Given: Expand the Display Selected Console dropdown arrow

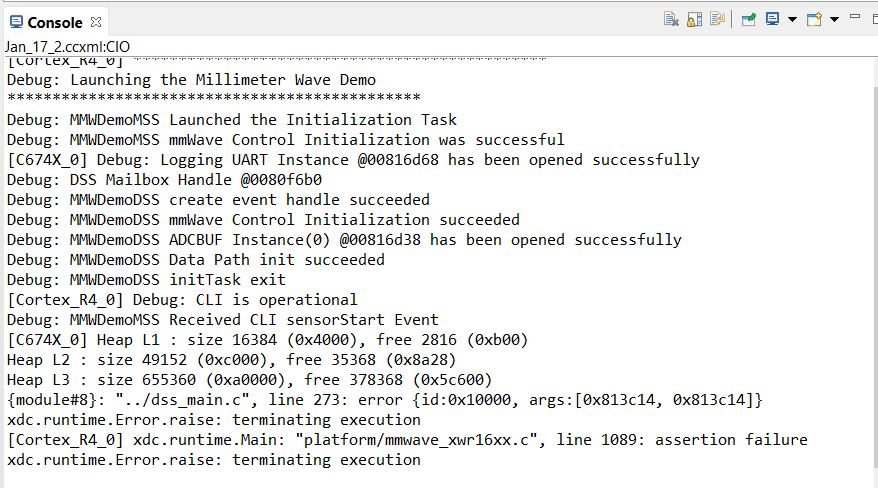Looking at the screenshot, I should pos(792,20).
